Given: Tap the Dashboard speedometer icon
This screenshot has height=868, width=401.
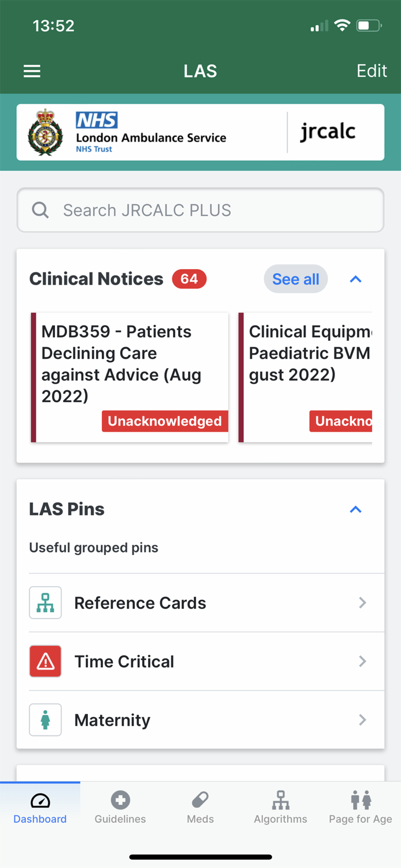Looking at the screenshot, I should point(40,799).
